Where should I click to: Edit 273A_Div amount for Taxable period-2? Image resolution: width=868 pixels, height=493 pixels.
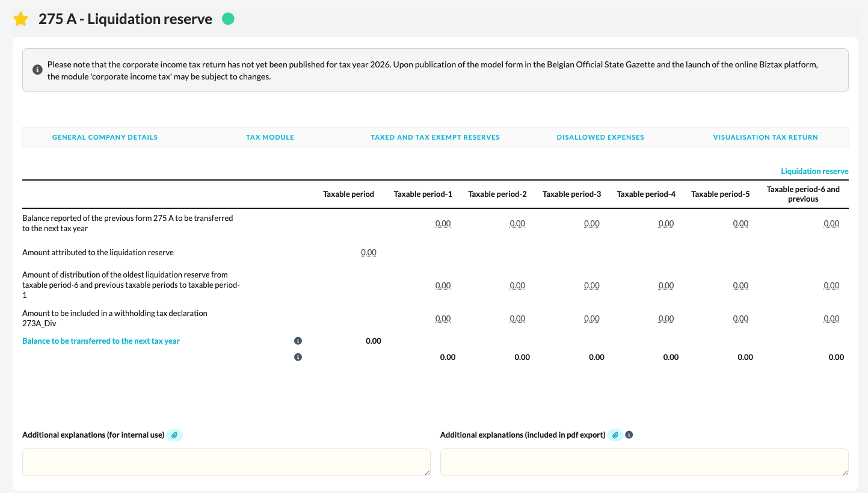tap(517, 318)
